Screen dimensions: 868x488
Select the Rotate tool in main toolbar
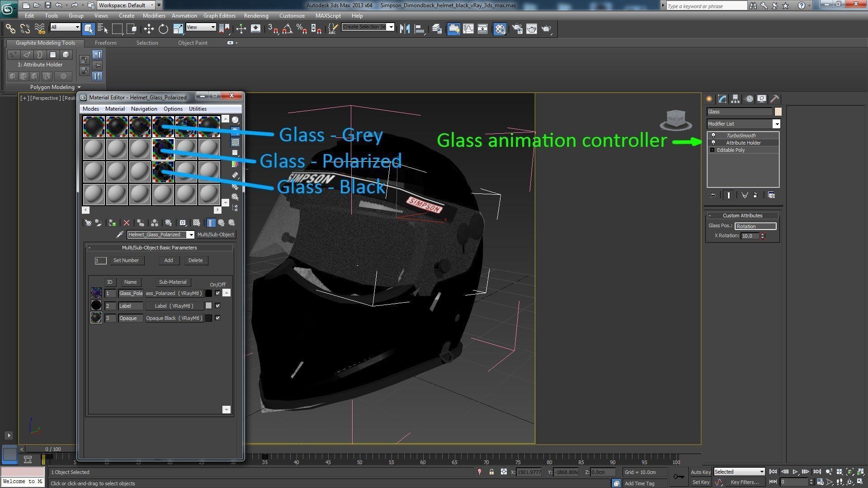point(163,29)
